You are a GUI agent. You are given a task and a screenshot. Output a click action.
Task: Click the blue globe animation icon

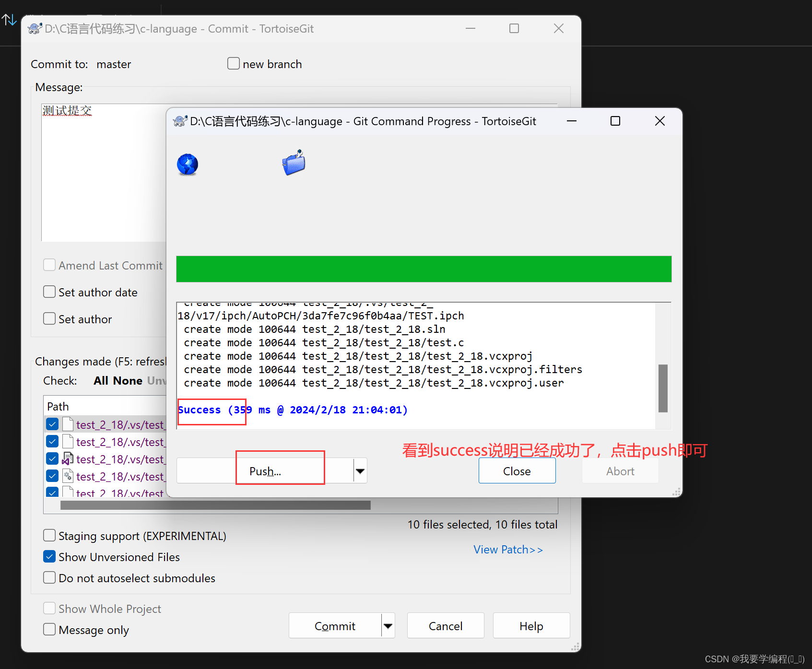point(188,164)
